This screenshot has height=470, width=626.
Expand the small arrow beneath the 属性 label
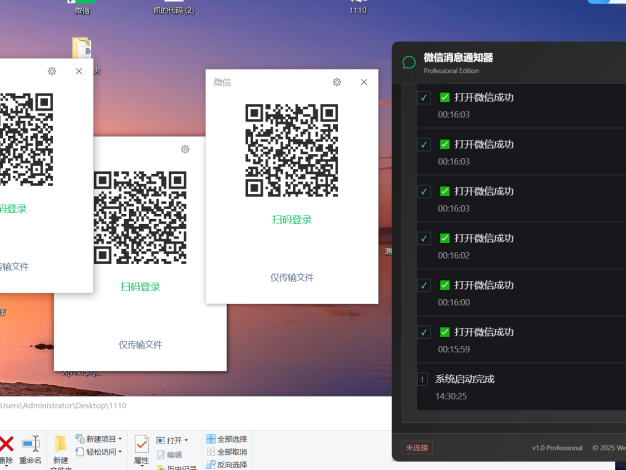pos(141,466)
